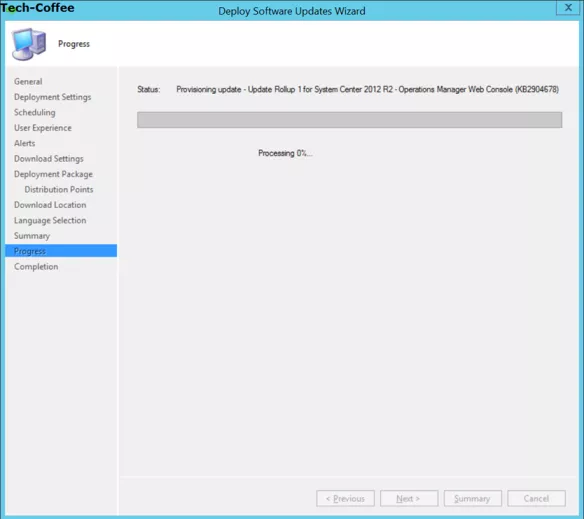Click the Previous button
Viewport: 584px width, 519px height.
(345, 498)
